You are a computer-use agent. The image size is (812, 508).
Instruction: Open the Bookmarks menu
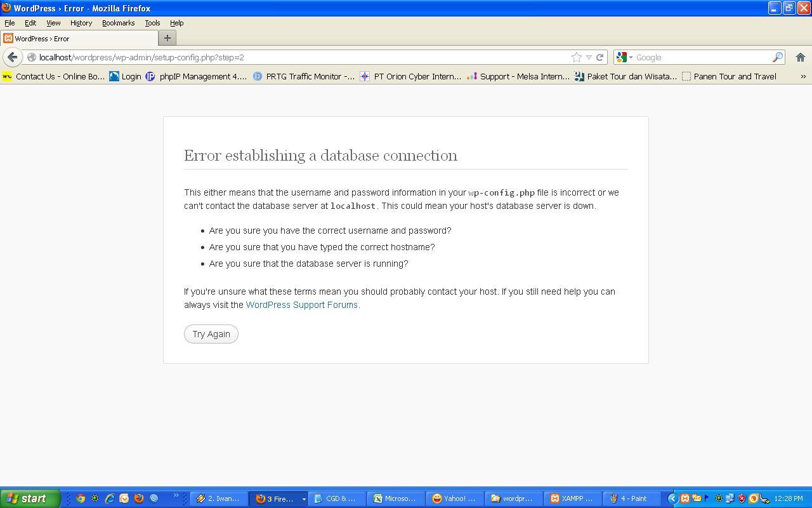click(x=118, y=23)
